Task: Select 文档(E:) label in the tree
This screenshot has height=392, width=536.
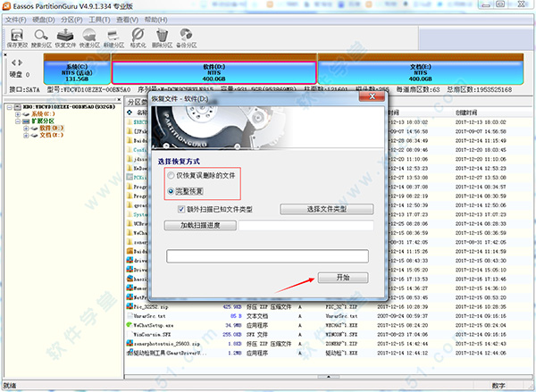Action: pos(51,136)
